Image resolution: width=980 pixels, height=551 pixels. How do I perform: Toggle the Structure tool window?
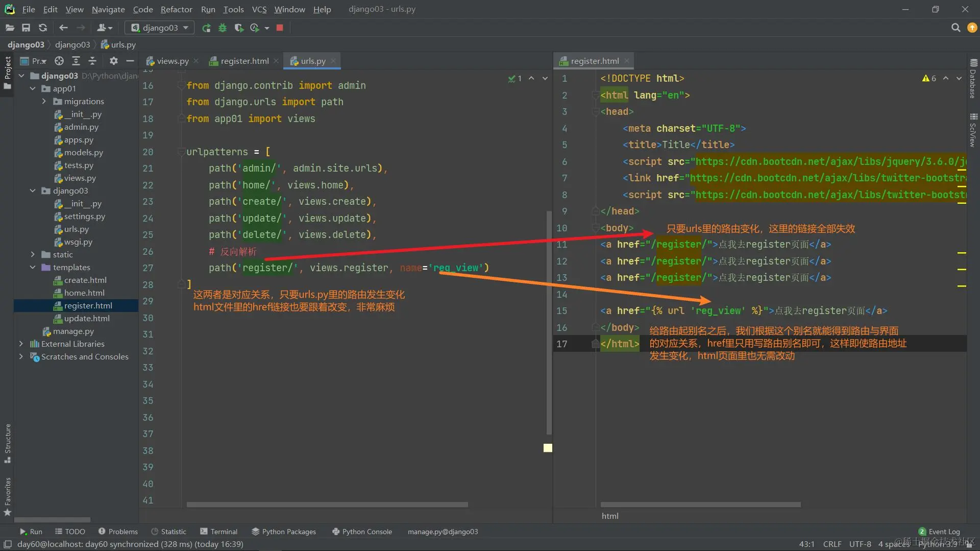pyautogui.click(x=8, y=442)
